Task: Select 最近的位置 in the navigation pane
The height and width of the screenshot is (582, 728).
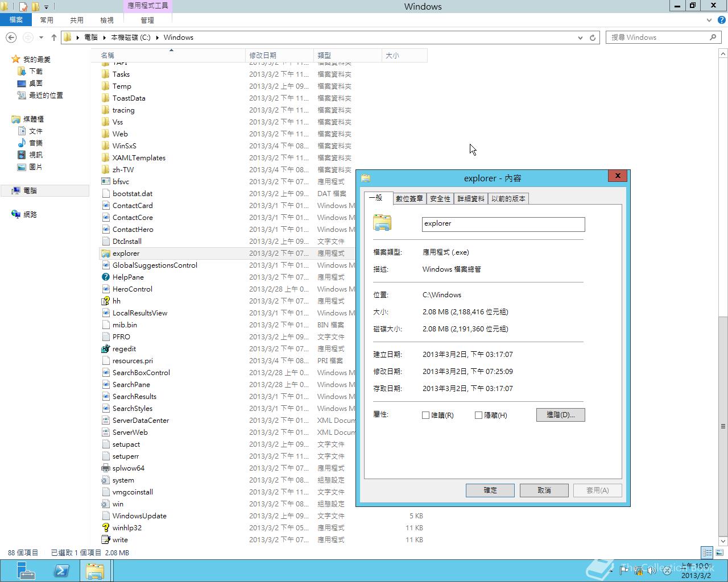Action: pyautogui.click(x=46, y=95)
